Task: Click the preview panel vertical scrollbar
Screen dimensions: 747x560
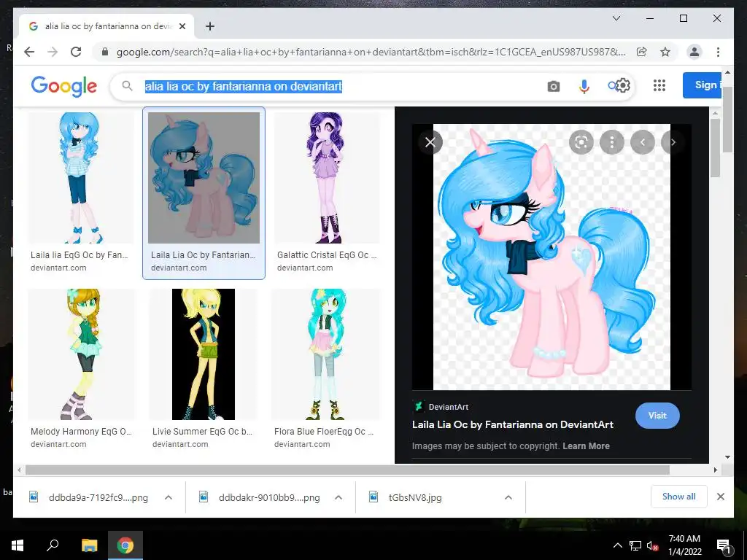Action: [x=715, y=147]
